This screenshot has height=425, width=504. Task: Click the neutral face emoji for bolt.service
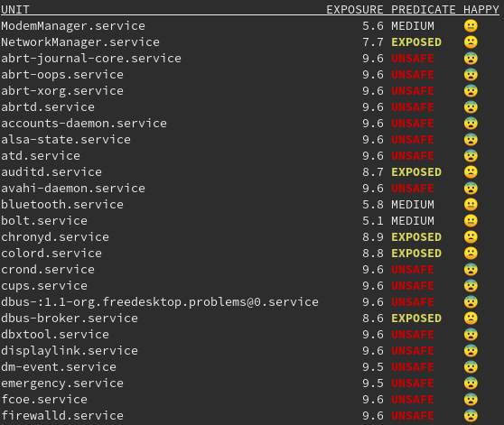click(x=471, y=221)
